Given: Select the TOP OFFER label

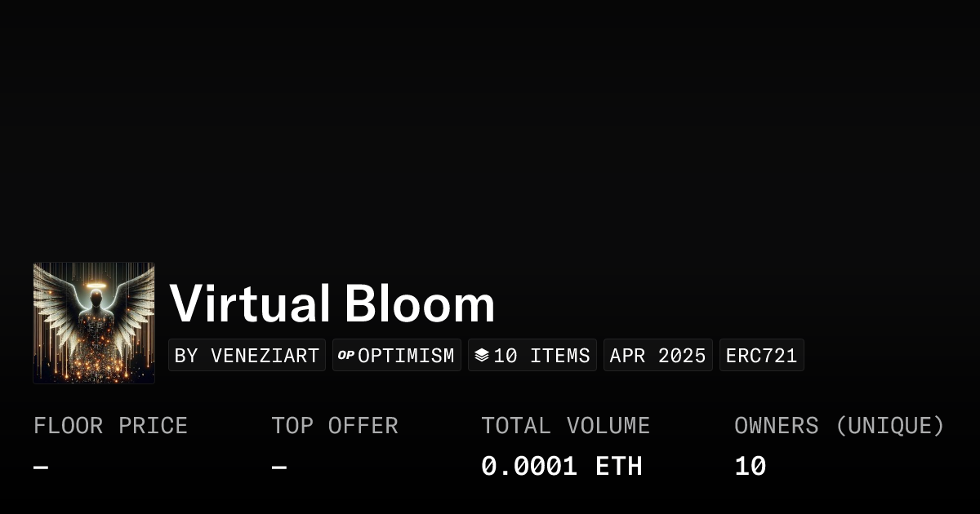Looking at the screenshot, I should point(335,426).
